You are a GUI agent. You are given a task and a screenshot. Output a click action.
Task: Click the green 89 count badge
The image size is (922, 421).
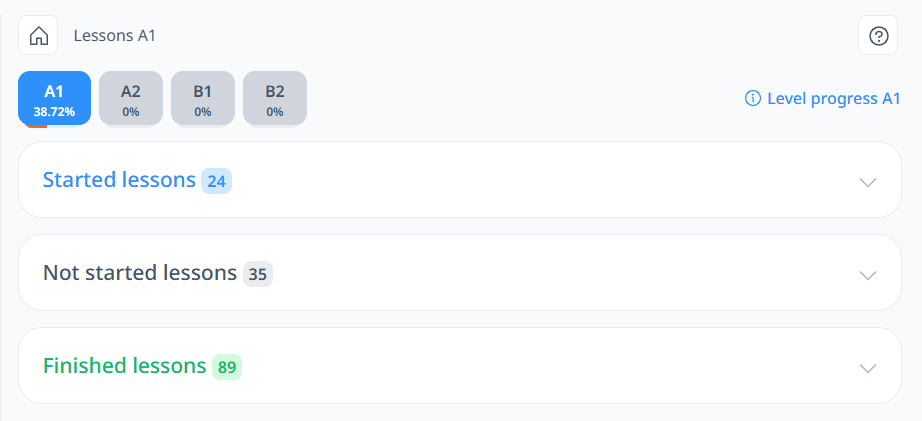[x=227, y=367]
